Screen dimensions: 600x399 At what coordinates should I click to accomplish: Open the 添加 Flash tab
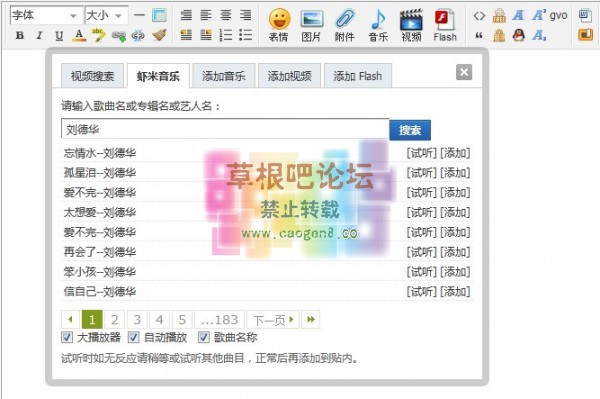coord(358,76)
